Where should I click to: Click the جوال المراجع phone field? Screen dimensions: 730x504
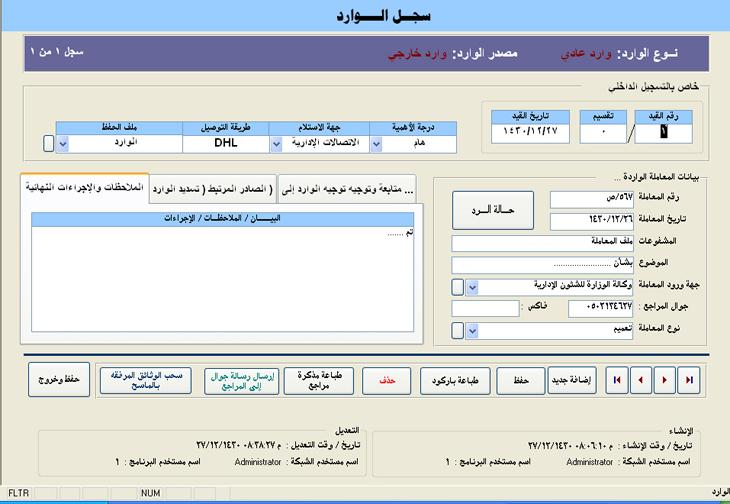click(601, 309)
